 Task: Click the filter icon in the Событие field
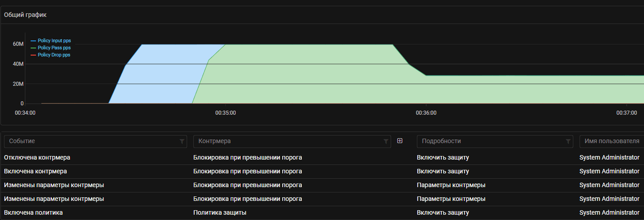coord(182,141)
